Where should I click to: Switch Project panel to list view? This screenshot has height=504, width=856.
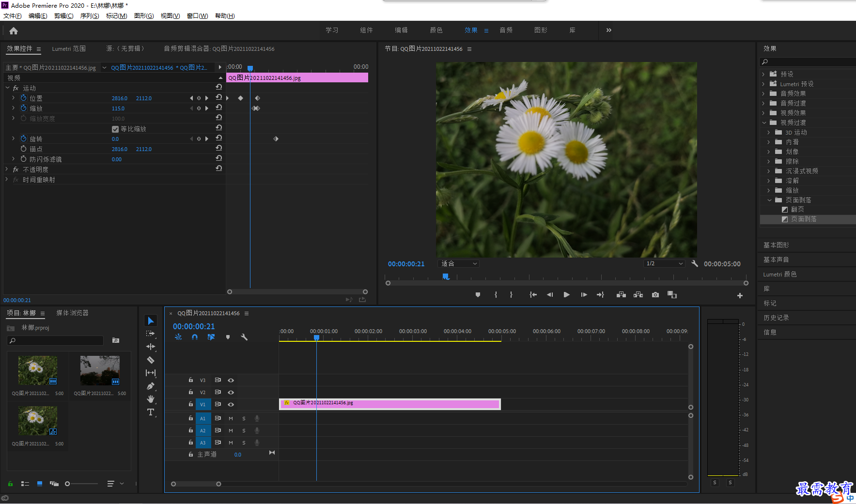25,484
